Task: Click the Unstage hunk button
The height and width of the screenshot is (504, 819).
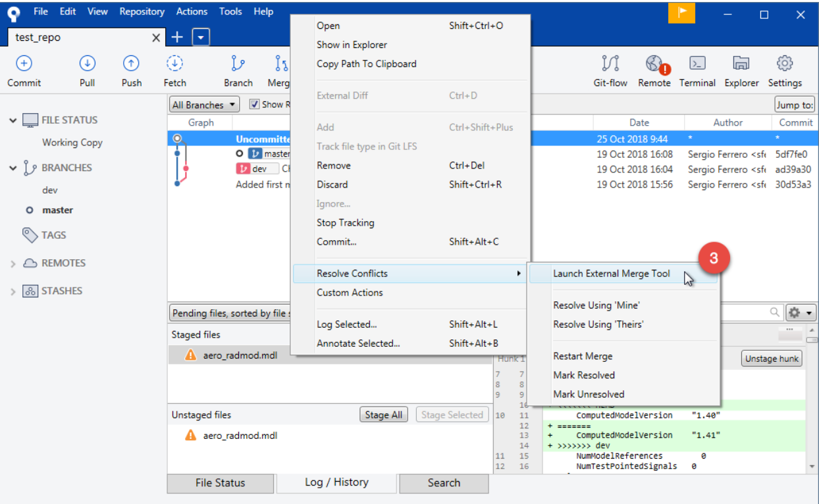Action: 772,359
